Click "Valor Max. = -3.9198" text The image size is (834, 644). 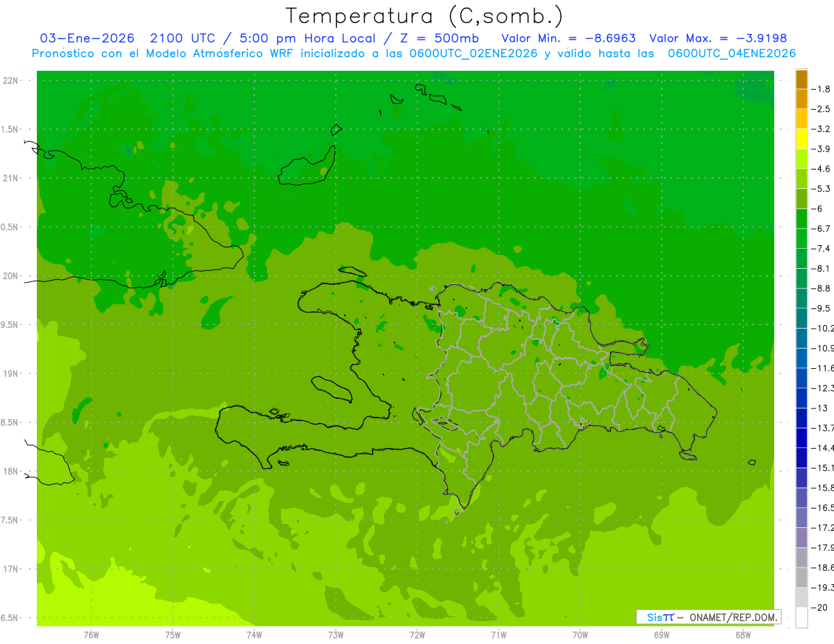(x=718, y=38)
